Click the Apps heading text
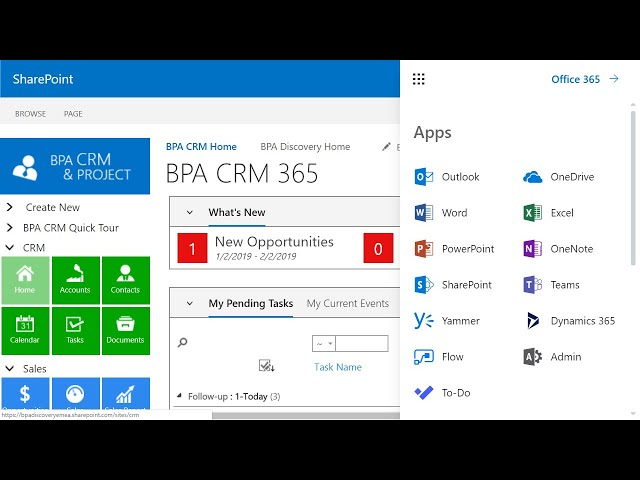The image size is (640, 480). point(433,133)
